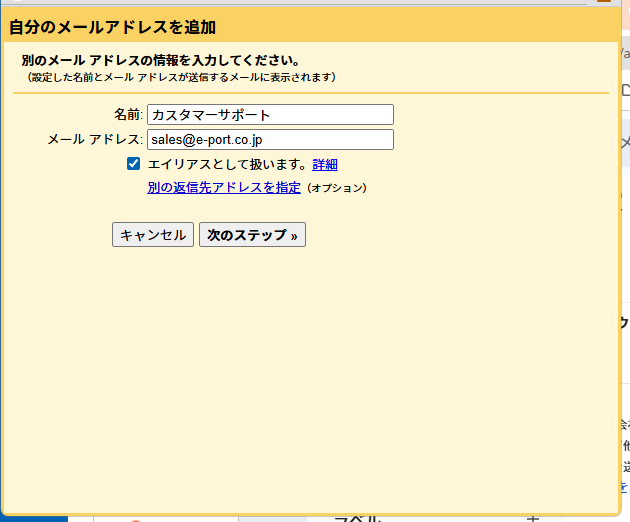The image size is (630, 522).
Task: Click the plus icon behind the dialog bottom
Action: tap(532, 518)
